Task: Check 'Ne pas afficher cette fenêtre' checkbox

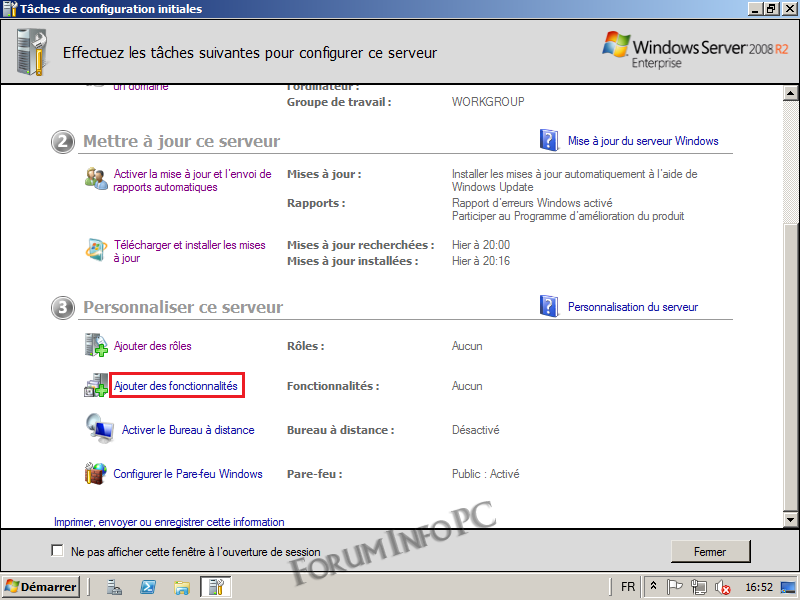Action: (57, 551)
